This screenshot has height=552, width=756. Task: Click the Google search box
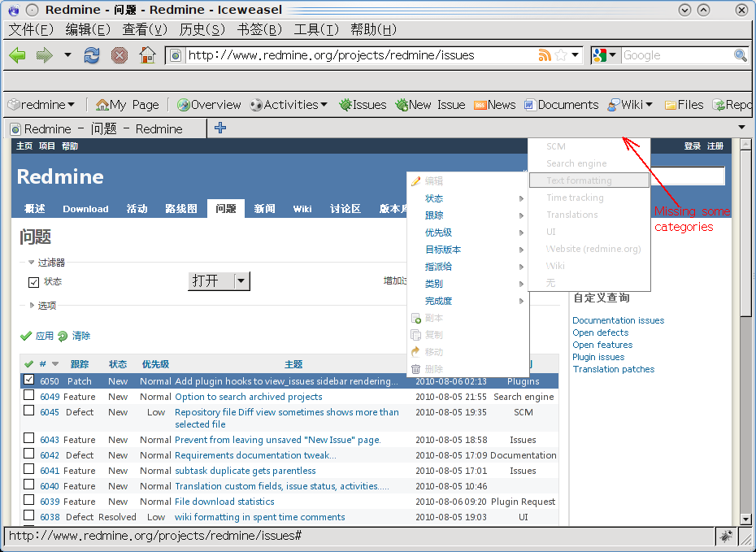(676, 55)
